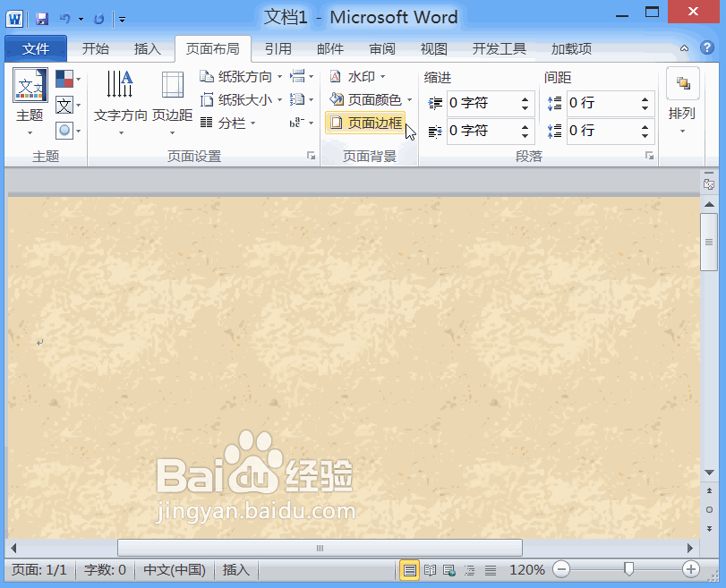This screenshot has height=588, width=726.
Task: Open the 页面颜色 page color menu
Action: [371, 99]
